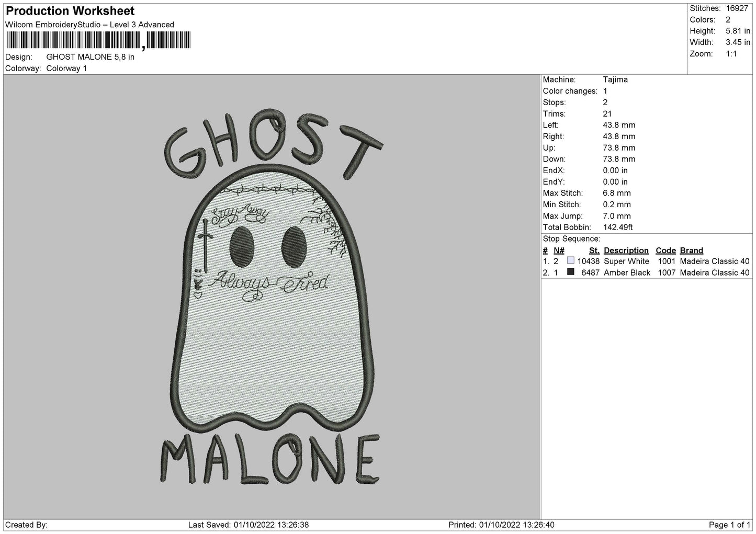Click the 'Stop Sequence:' heading
Viewport: 756px width, 534px height.
(571, 239)
